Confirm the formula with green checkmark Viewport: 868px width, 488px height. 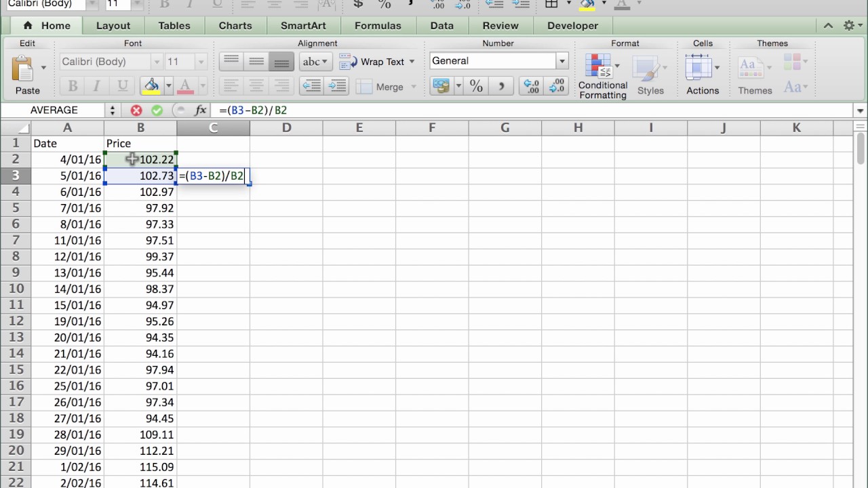[157, 110]
